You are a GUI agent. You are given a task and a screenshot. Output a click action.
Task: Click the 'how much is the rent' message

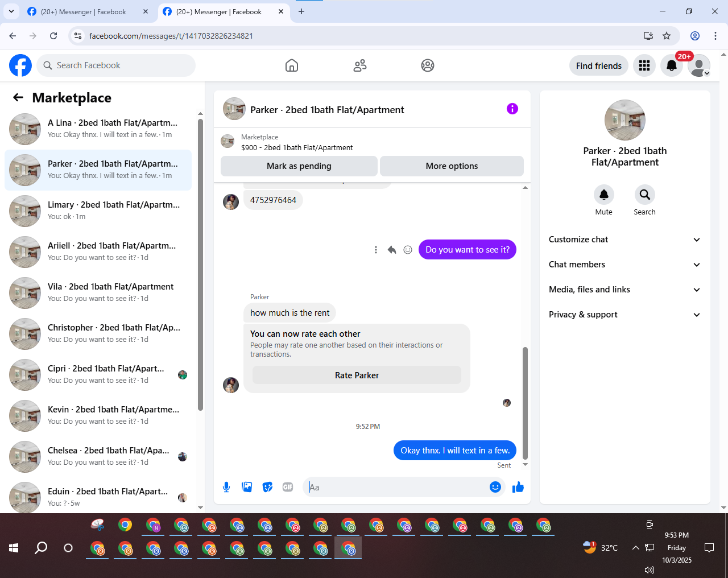coord(289,313)
